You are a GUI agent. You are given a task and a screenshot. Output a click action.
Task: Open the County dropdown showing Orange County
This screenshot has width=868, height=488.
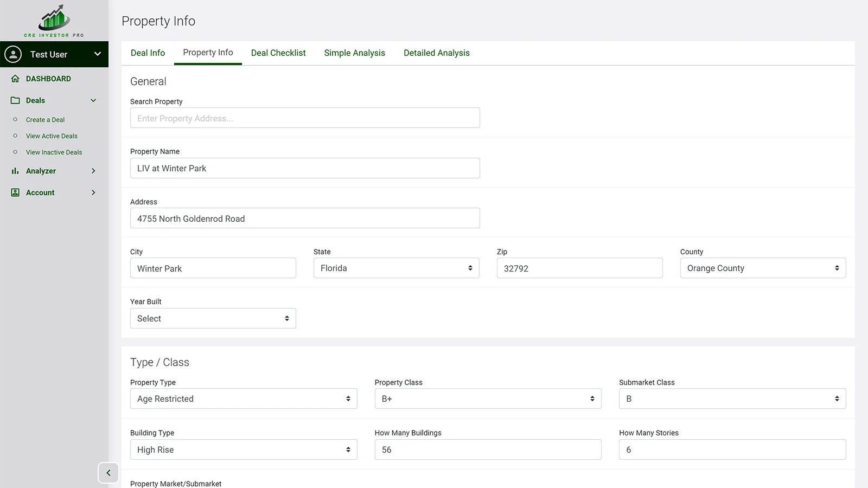click(x=763, y=268)
